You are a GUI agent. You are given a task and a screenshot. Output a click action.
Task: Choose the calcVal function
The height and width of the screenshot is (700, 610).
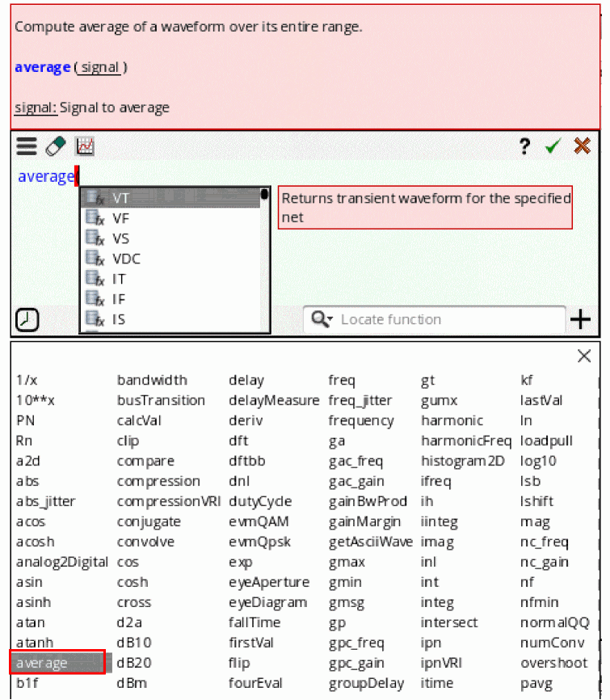pos(139,420)
